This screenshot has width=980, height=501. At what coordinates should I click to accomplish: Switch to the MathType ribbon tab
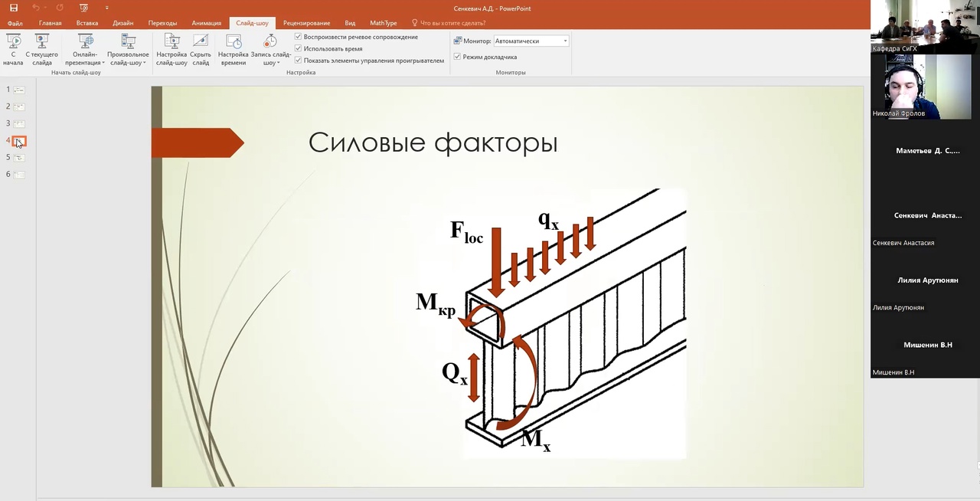pos(384,23)
